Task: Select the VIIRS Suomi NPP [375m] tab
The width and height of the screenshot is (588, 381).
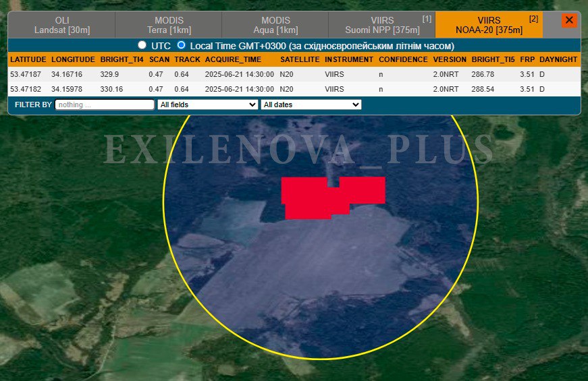Action: coord(382,25)
